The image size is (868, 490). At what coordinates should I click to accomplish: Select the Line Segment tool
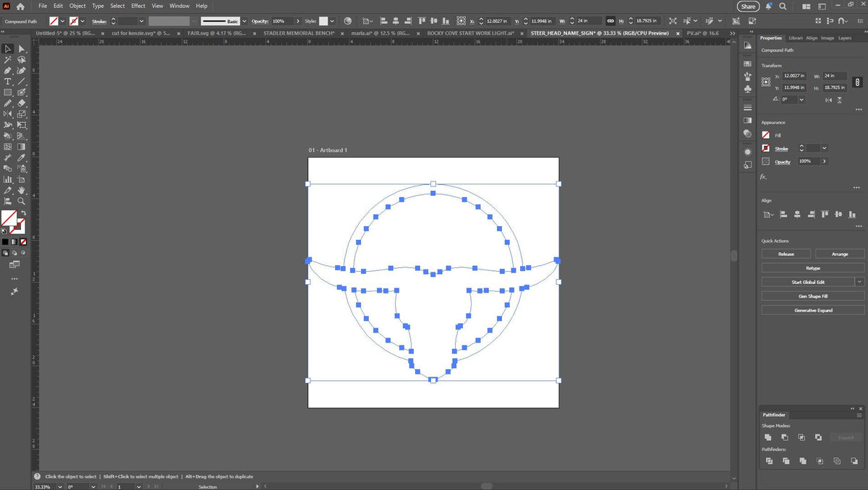click(21, 81)
